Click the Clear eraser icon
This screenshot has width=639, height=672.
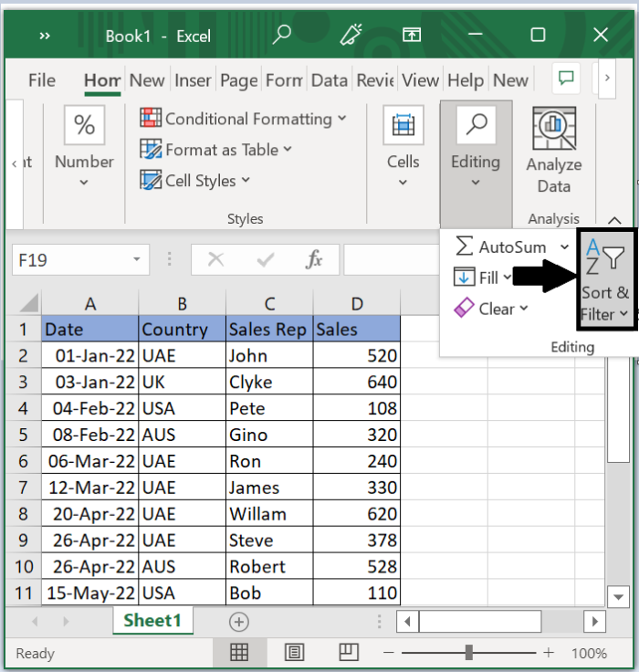click(464, 308)
